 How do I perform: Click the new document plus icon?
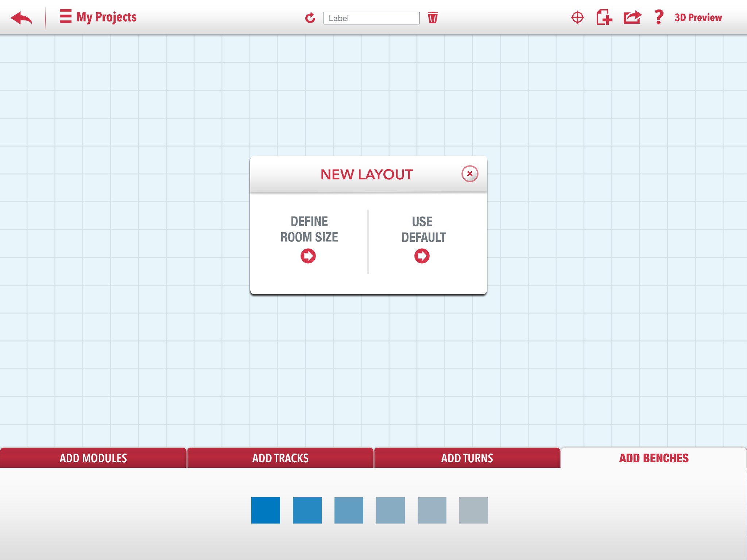pos(604,17)
